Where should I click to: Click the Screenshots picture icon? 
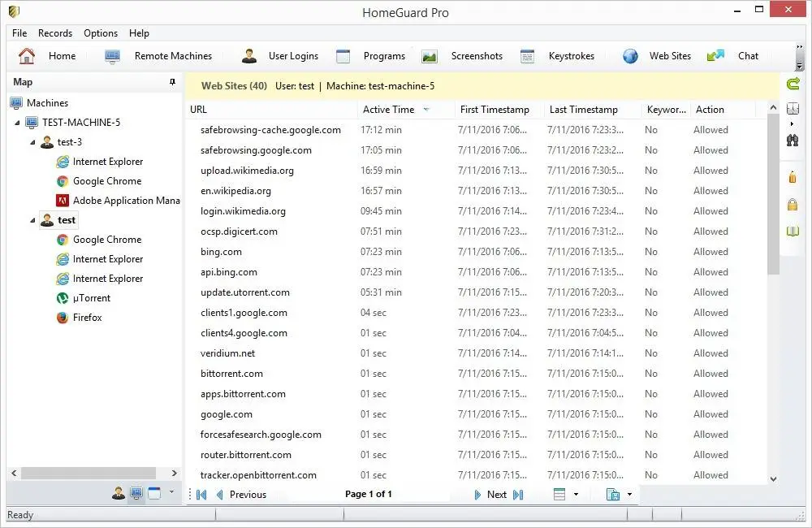pos(430,56)
